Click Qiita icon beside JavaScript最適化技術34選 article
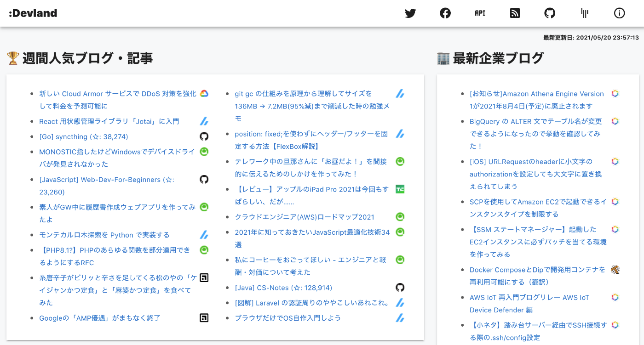 [400, 232]
